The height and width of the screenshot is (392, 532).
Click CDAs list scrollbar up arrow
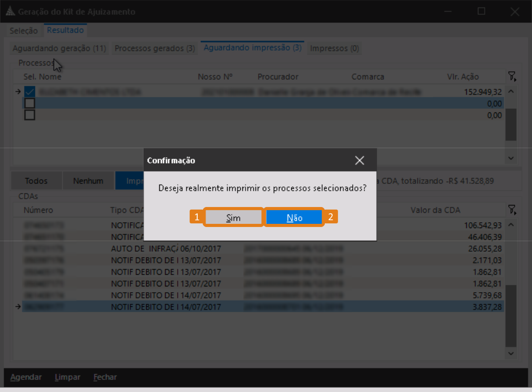coord(511,225)
